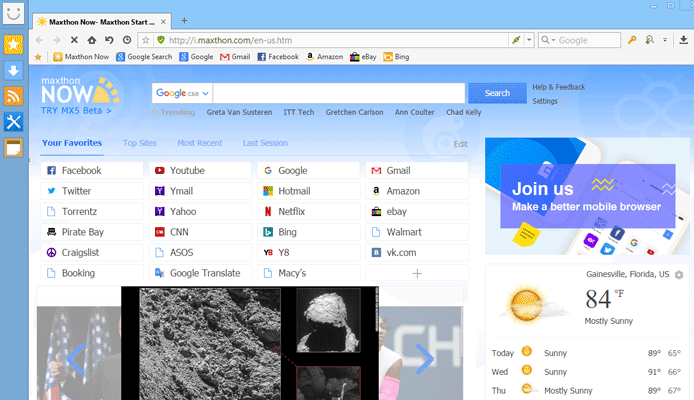
Task: Click the main page search input
Action: (x=339, y=93)
